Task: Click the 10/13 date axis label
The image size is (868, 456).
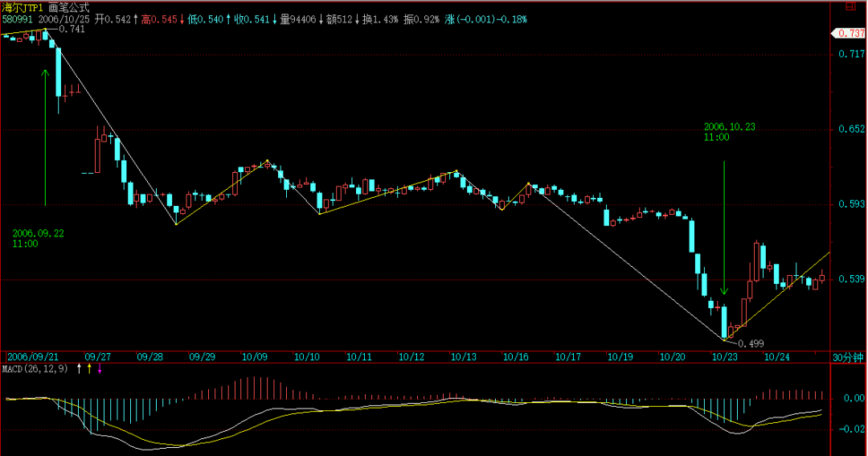Action: click(464, 357)
